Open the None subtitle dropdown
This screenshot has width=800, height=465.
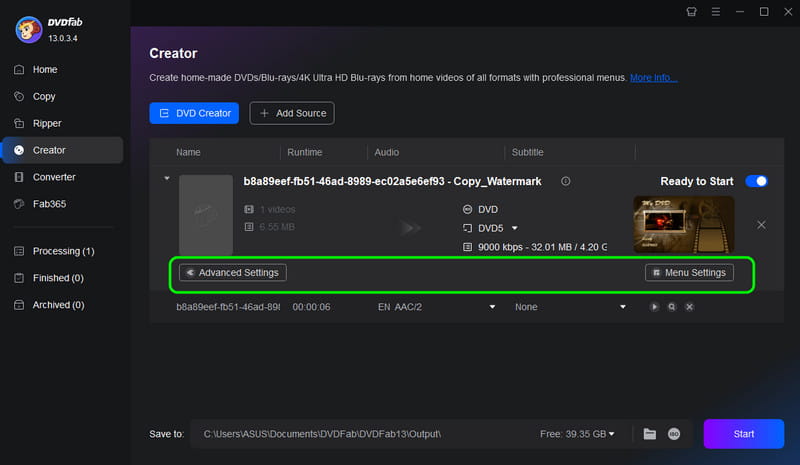click(x=623, y=307)
